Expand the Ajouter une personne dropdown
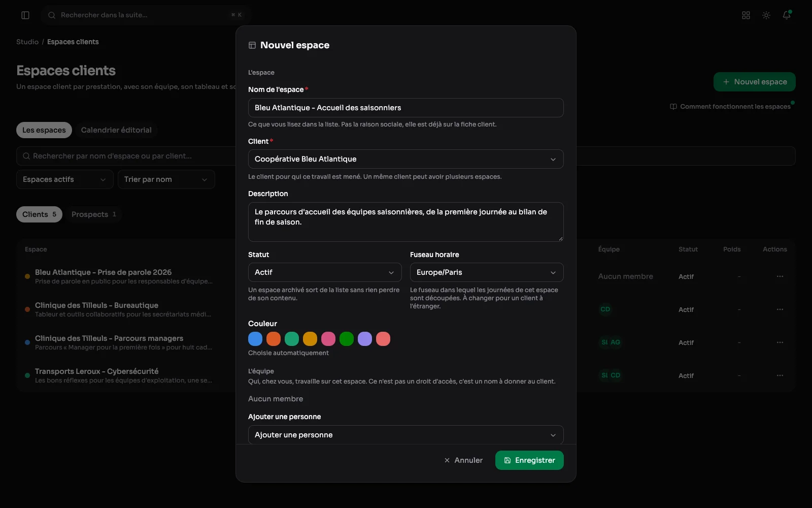The height and width of the screenshot is (508, 812). tap(405, 435)
